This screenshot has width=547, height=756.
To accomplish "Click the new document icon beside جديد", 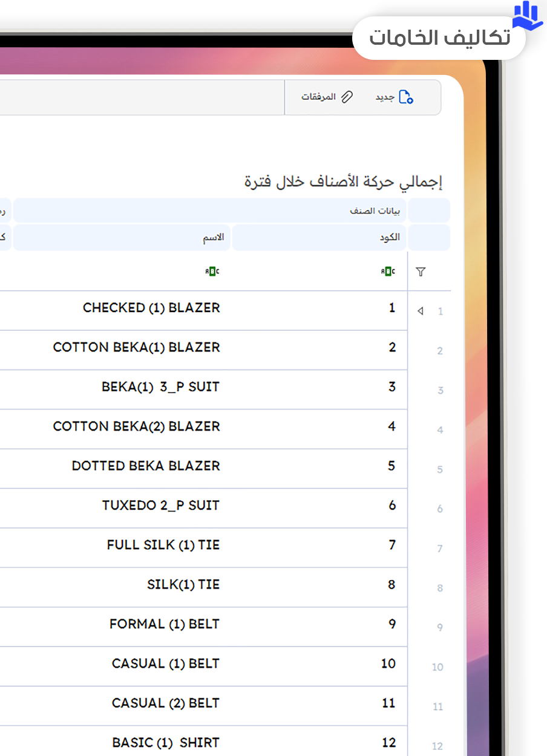I will click(x=406, y=97).
